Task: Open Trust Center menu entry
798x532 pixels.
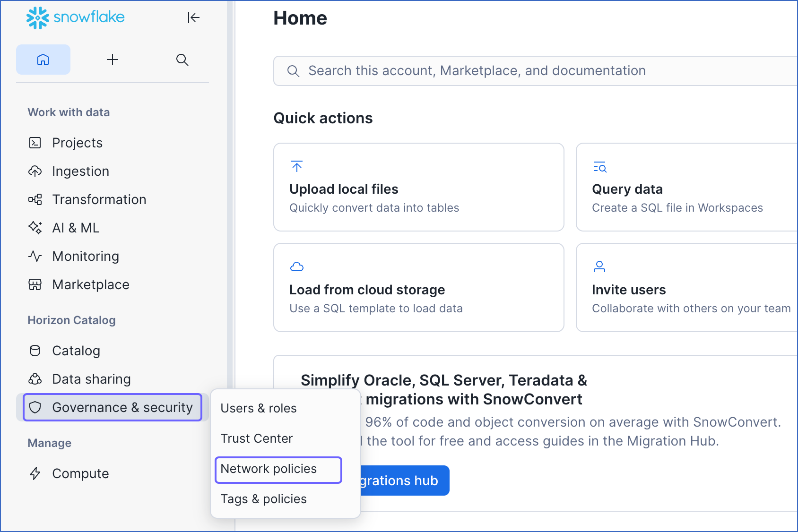Action: pos(257,438)
